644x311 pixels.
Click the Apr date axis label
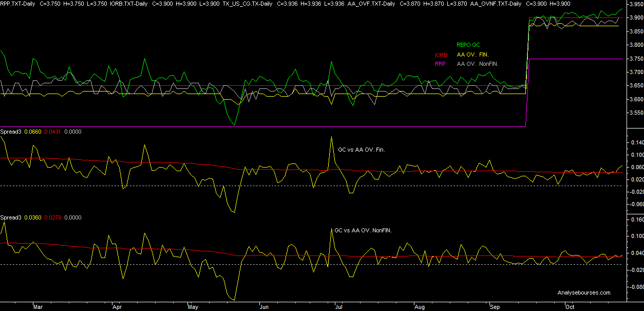pos(117,306)
